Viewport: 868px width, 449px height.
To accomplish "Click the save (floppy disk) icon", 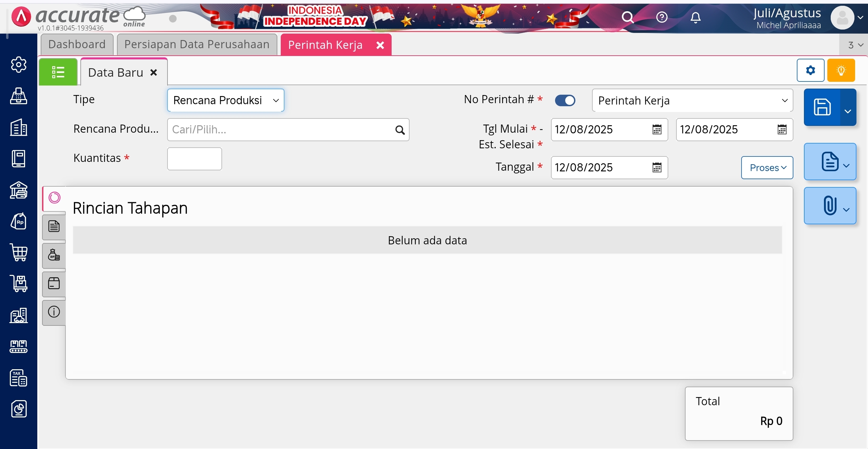I will [x=822, y=107].
